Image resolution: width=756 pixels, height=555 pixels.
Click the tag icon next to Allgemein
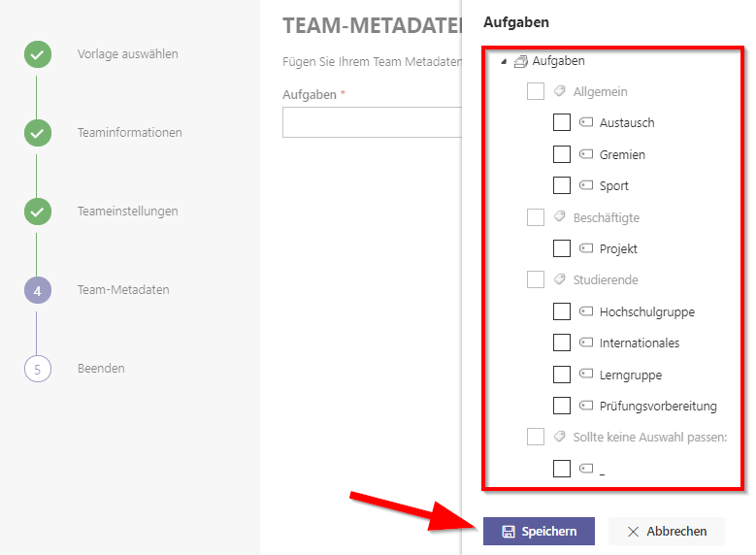[559, 90]
